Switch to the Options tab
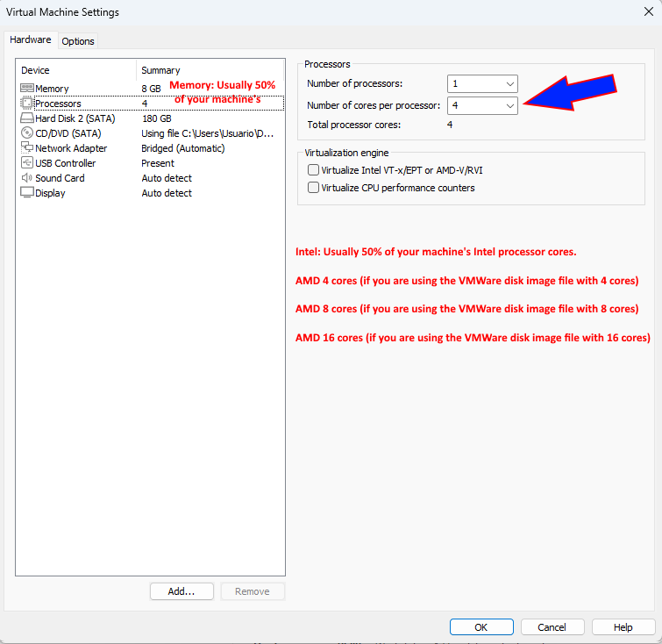 pos(78,41)
